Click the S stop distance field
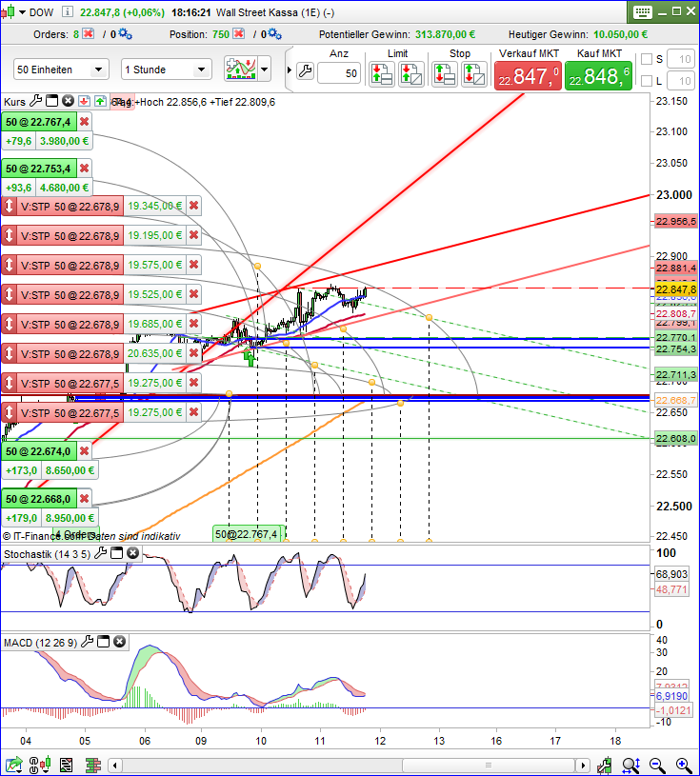 (x=681, y=59)
